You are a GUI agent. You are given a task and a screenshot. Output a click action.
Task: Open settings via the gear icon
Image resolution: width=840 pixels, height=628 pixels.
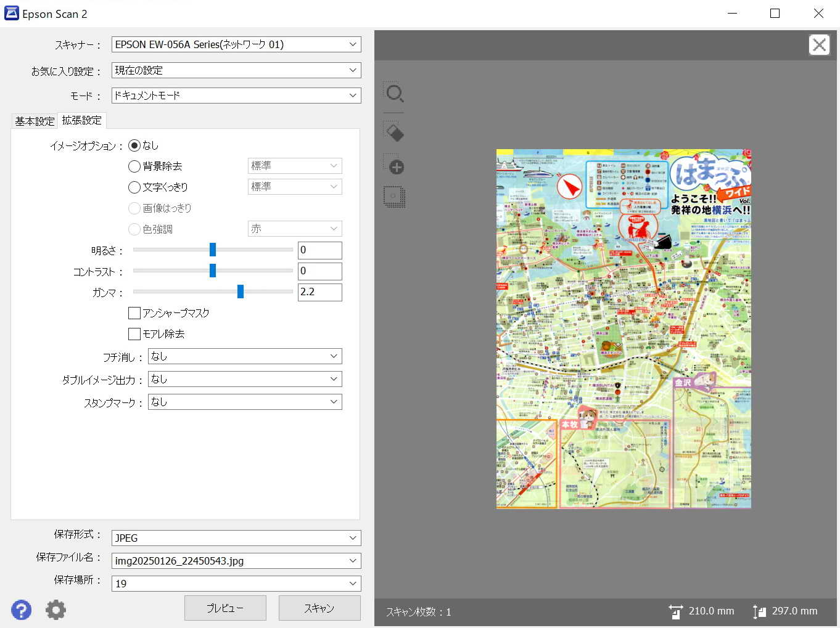click(x=56, y=610)
